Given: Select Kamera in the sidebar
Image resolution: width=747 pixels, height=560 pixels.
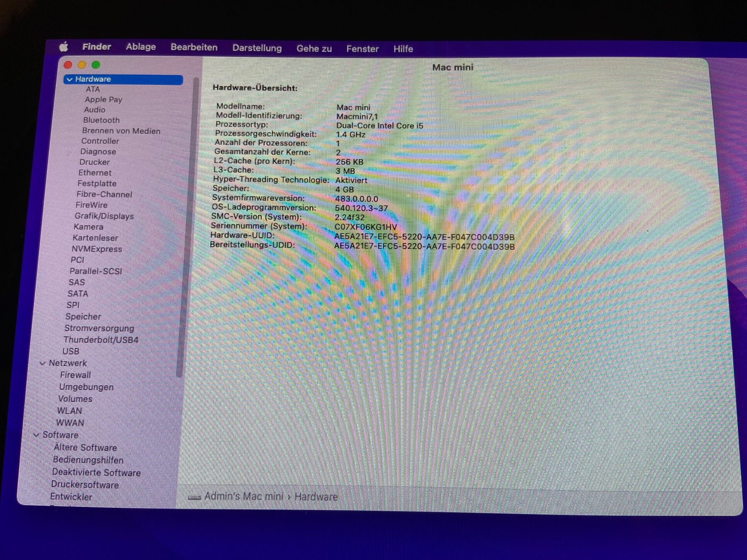Looking at the screenshot, I should tap(88, 227).
